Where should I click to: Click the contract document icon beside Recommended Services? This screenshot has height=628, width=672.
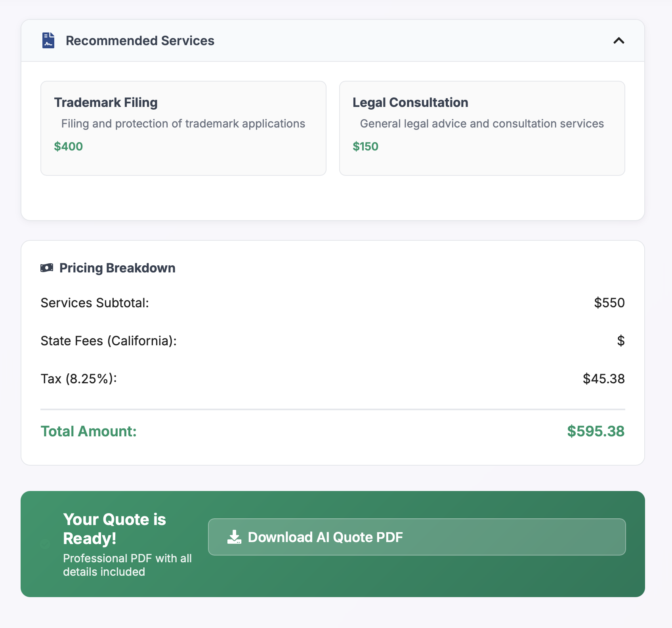pos(48,40)
